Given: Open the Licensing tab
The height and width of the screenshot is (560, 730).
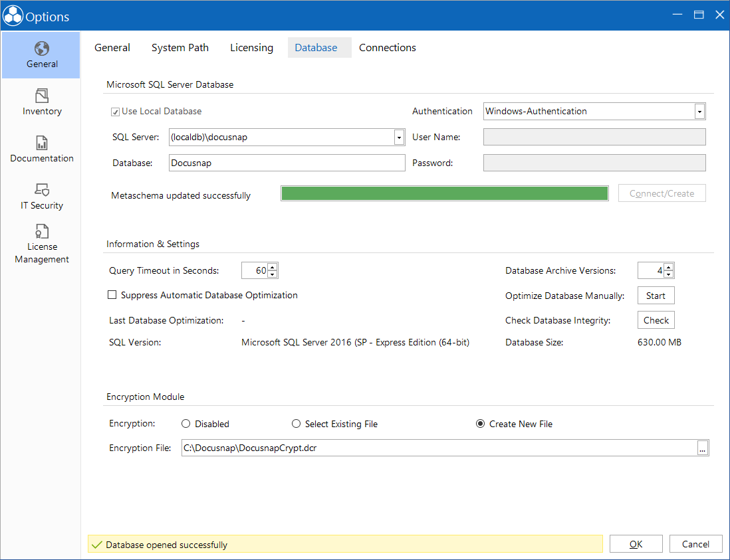Looking at the screenshot, I should click(x=251, y=47).
